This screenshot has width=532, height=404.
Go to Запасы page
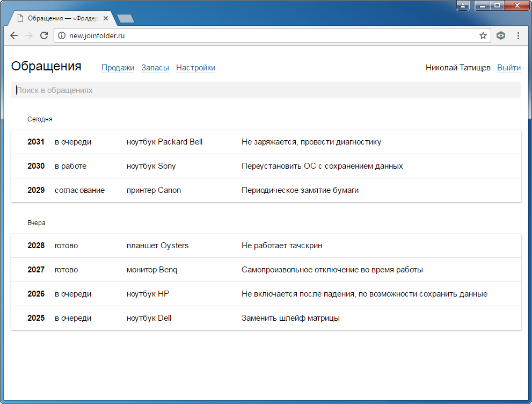click(155, 68)
